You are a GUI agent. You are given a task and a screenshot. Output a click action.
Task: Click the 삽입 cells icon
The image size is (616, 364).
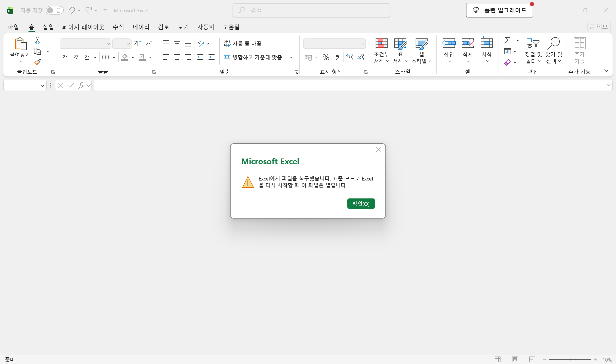coord(449,43)
